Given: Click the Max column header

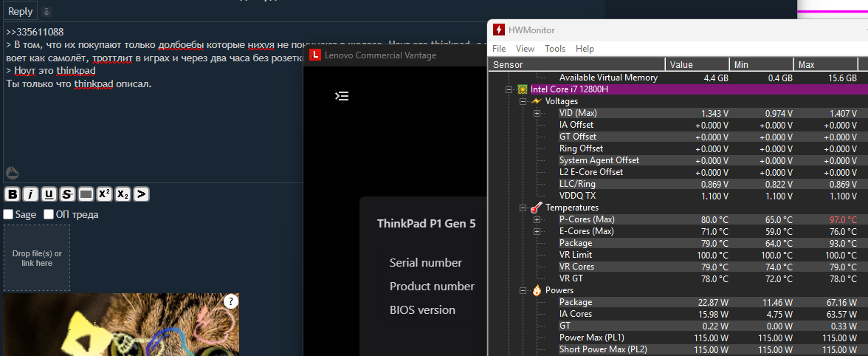Looking at the screenshot, I should click(825, 65).
